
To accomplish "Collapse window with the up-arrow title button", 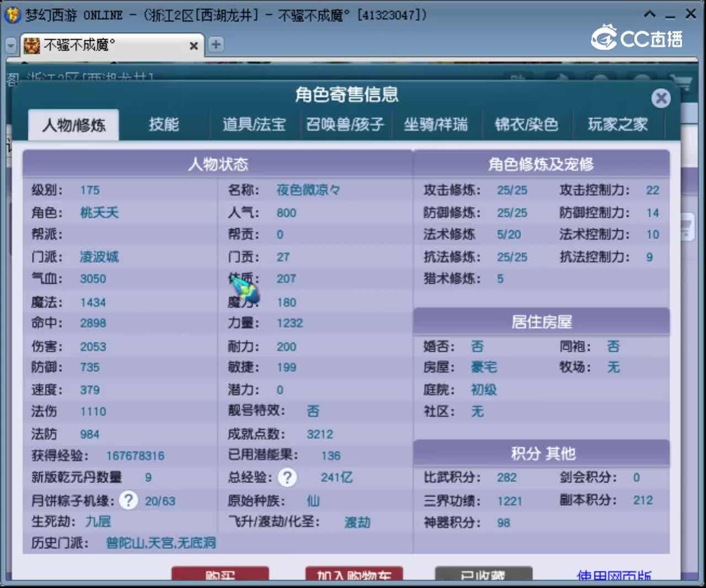I will point(650,14).
